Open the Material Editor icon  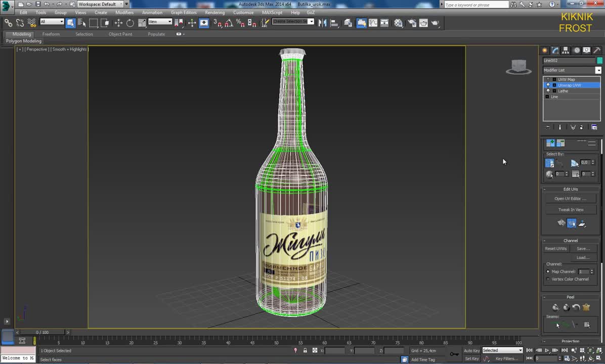click(x=398, y=23)
